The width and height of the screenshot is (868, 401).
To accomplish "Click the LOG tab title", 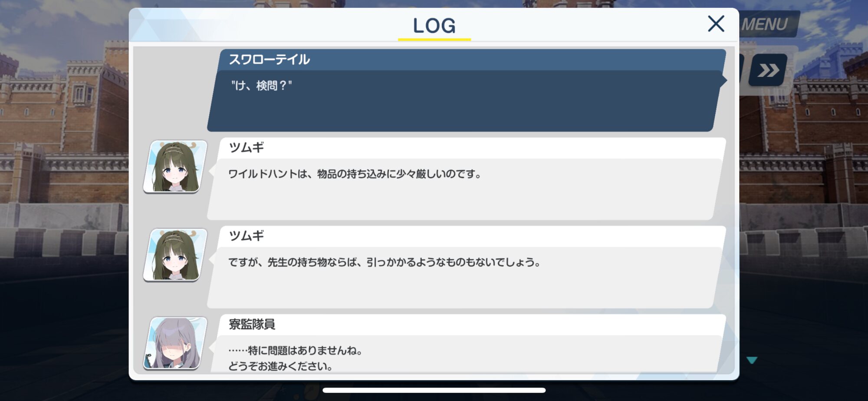I will [434, 26].
